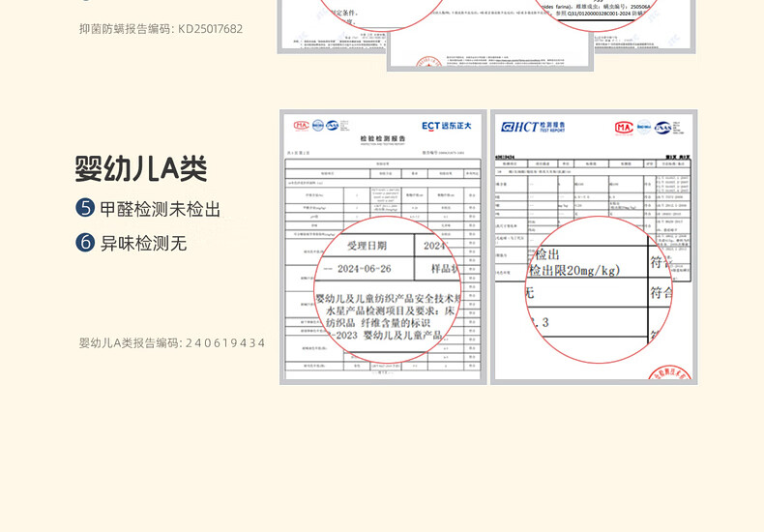Screen dimensions: 764x532
Task: Click the red MA mark on ECT report
Action: click(301, 125)
